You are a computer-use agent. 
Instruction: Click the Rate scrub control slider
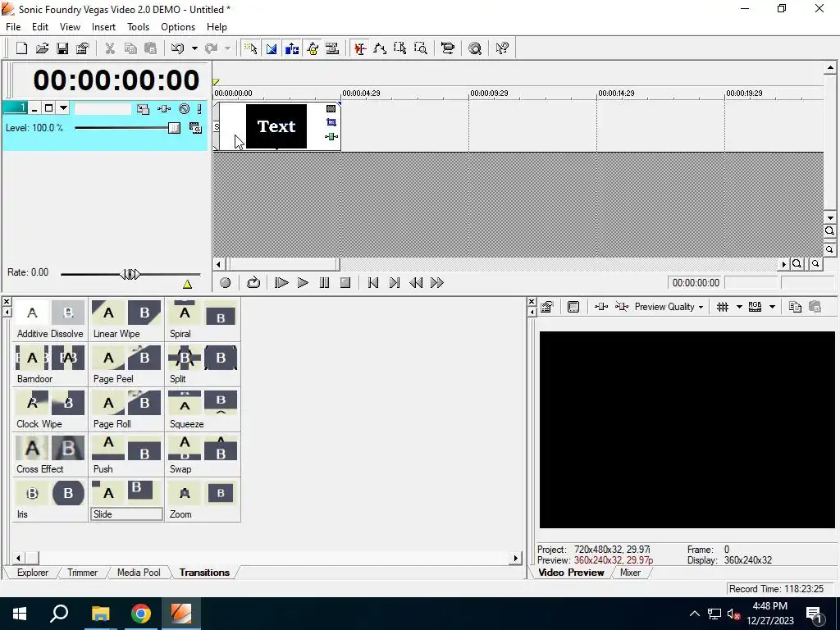pos(130,274)
